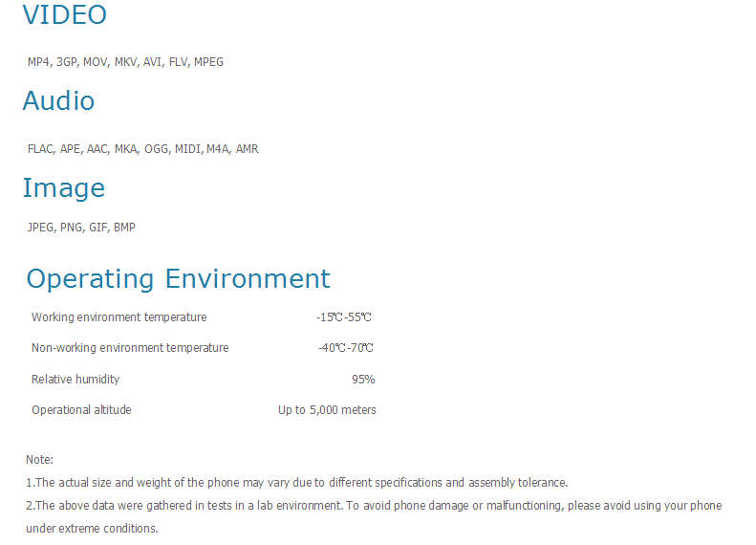This screenshot has width=756, height=545.
Task: Click the text 'under extreme conditions.'
Action: click(x=92, y=529)
